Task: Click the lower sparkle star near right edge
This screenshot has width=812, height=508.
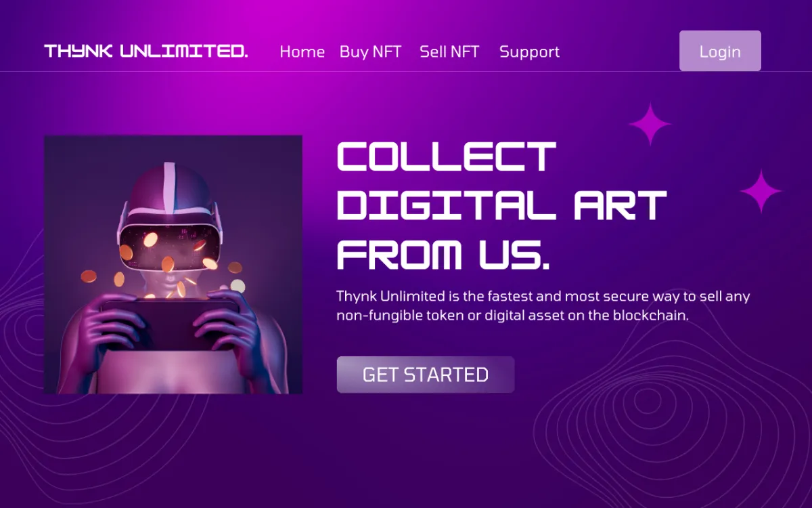Action: (761, 192)
